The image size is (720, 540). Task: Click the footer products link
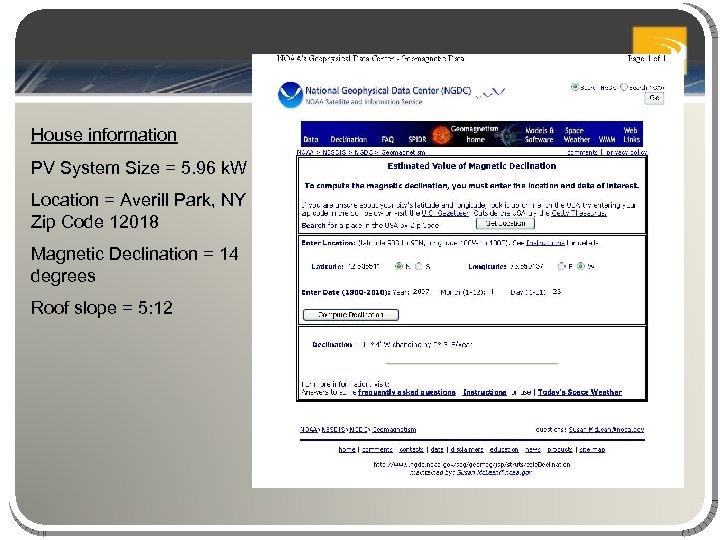(x=560, y=450)
